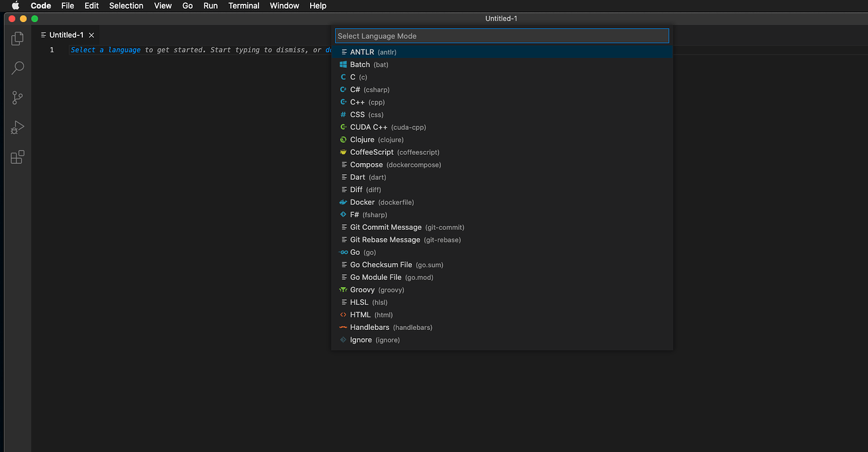Open the Code application menu
The height and width of the screenshot is (452, 868).
pos(41,6)
